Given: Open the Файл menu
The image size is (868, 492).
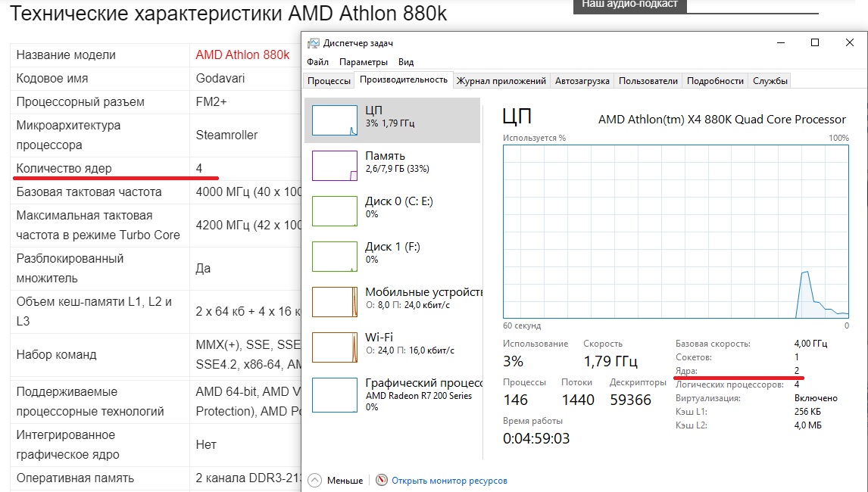Looking at the screenshot, I should (x=318, y=62).
